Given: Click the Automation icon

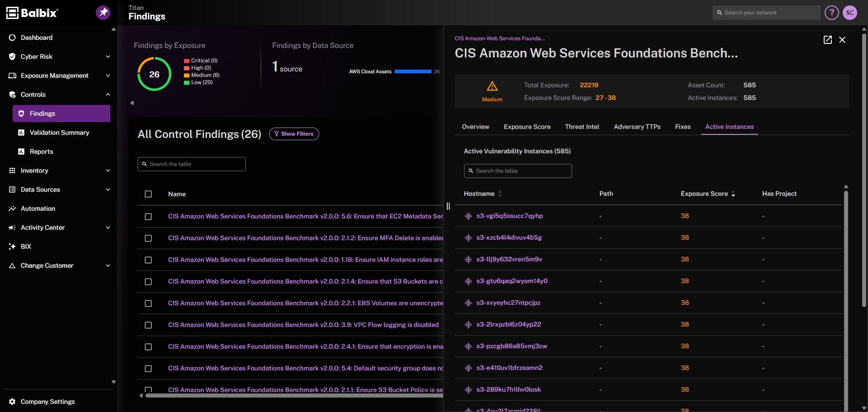Looking at the screenshot, I should (x=12, y=208).
